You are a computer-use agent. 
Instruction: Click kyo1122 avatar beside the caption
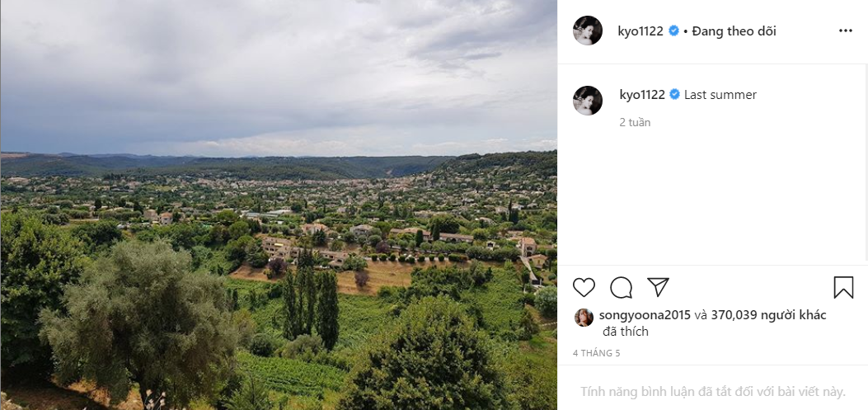[x=588, y=100]
